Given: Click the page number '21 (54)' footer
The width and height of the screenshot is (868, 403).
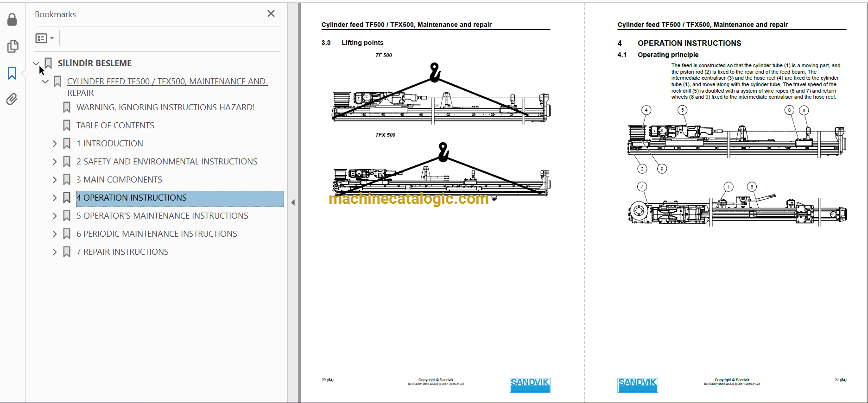Looking at the screenshot, I should tap(840, 380).
